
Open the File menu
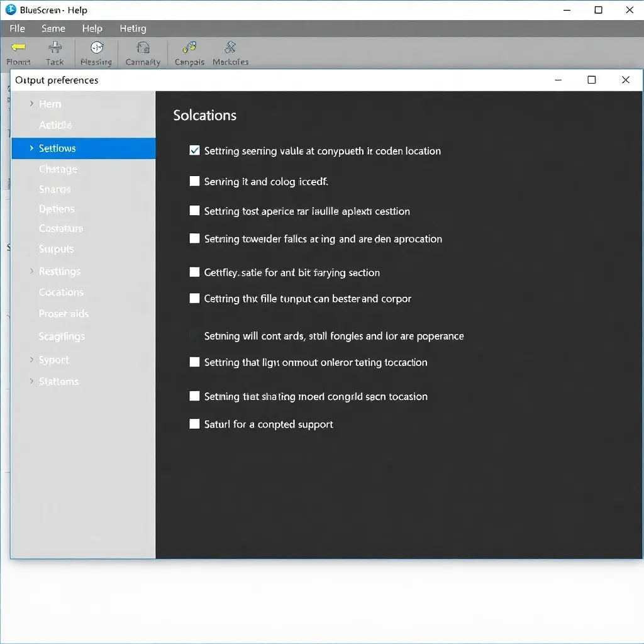pyautogui.click(x=17, y=28)
